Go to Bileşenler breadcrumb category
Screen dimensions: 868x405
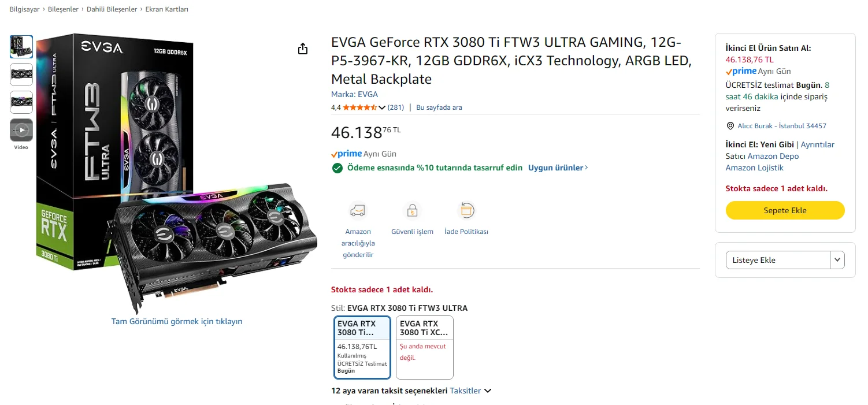[64, 9]
